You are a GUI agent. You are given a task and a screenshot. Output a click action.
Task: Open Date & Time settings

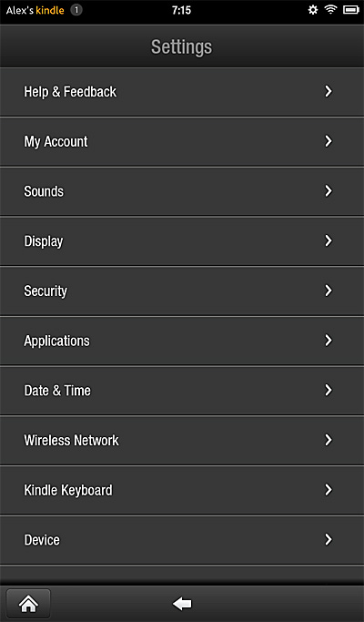pos(182,391)
